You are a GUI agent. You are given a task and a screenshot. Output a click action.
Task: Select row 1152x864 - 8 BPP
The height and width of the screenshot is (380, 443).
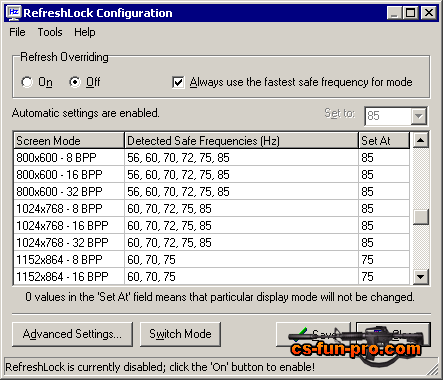[x=212, y=260]
